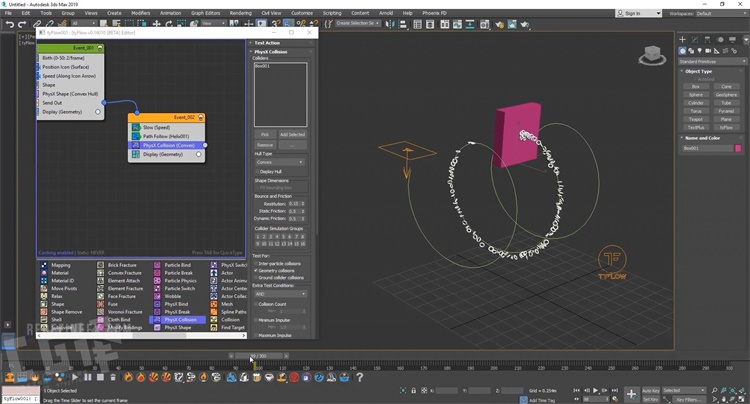Open Hull Type Convex dropdown

click(x=280, y=162)
